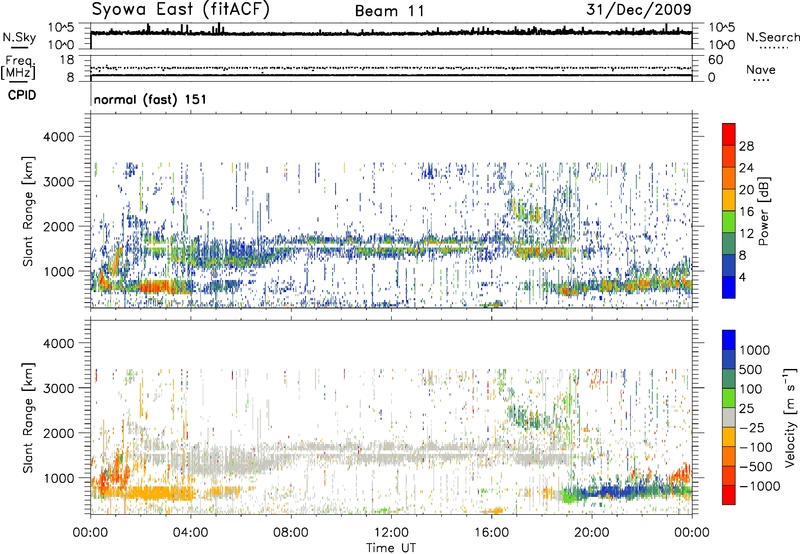
Task: Click the 28 value on Power colorbar
Action: point(746,146)
